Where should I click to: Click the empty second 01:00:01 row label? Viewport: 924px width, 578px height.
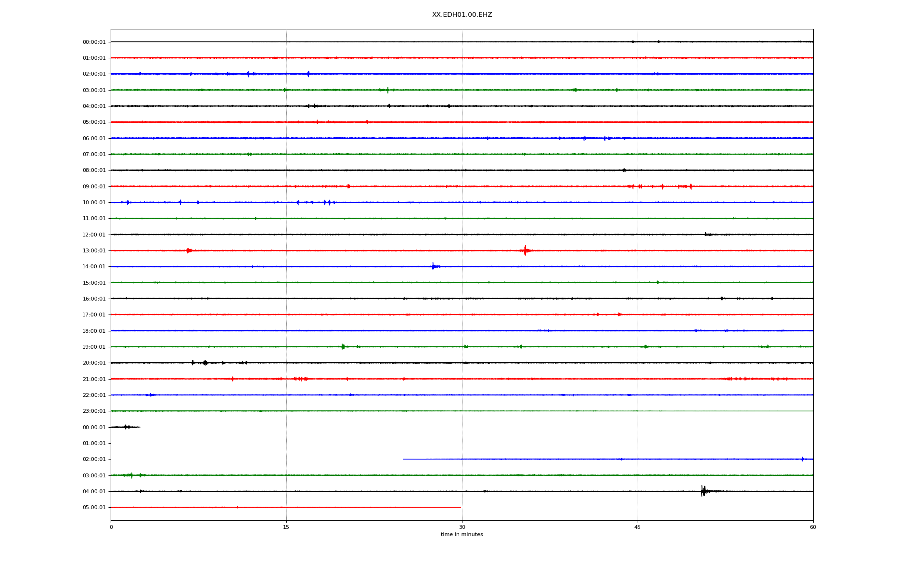pos(94,443)
